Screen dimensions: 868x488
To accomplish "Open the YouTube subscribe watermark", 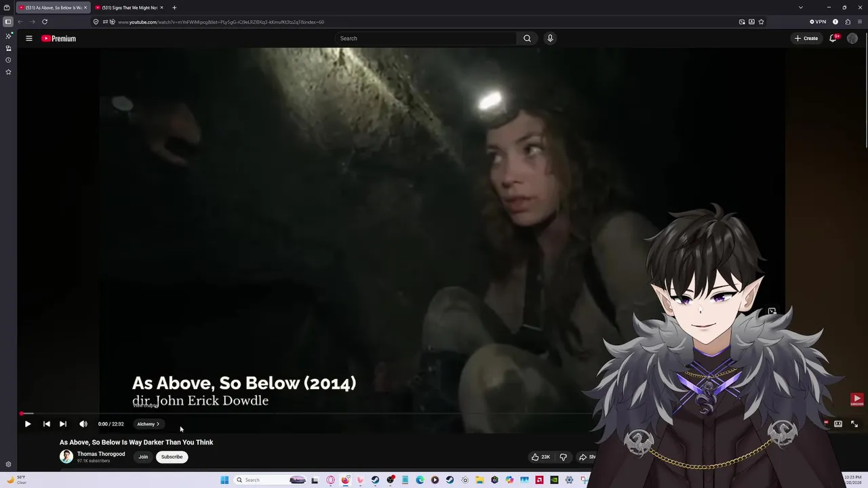I will [x=857, y=400].
